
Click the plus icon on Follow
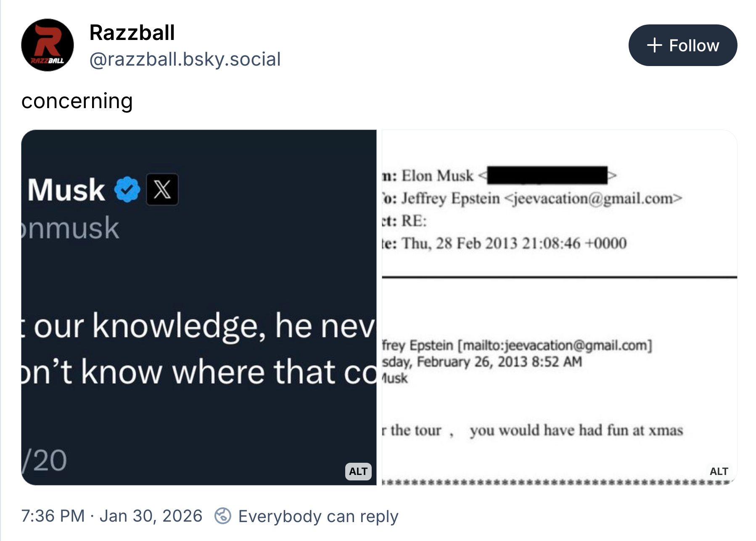tap(654, 45)
